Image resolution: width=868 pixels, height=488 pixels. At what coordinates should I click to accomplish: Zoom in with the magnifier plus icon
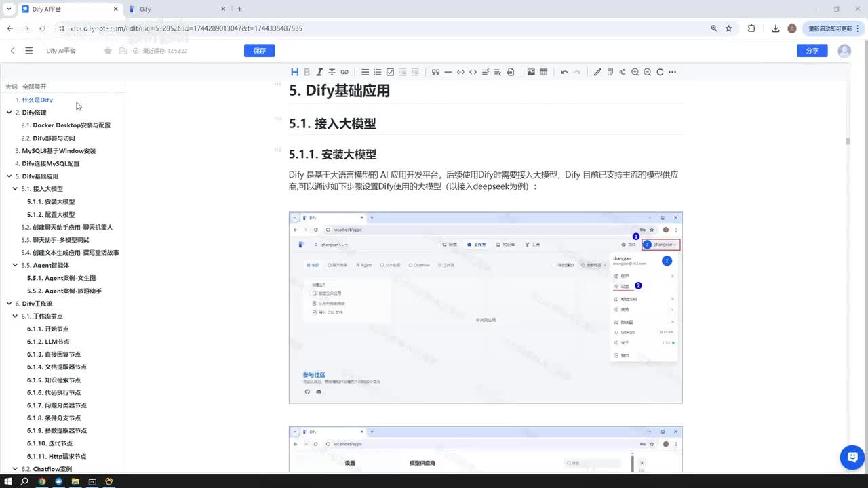coord(635,72)
